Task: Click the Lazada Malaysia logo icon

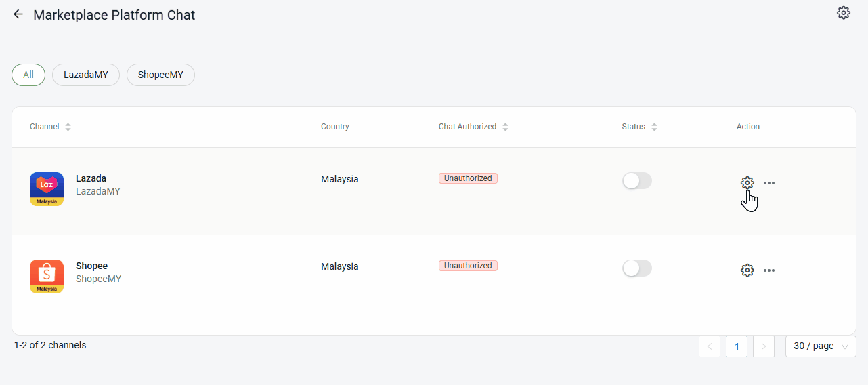Action: (47, 188)
